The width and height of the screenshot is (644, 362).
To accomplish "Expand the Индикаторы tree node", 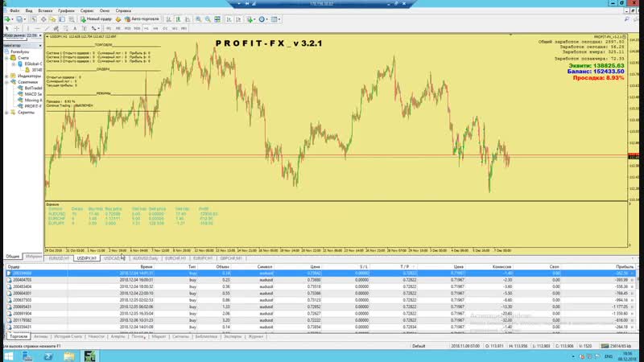I will [x=6, y=76].
